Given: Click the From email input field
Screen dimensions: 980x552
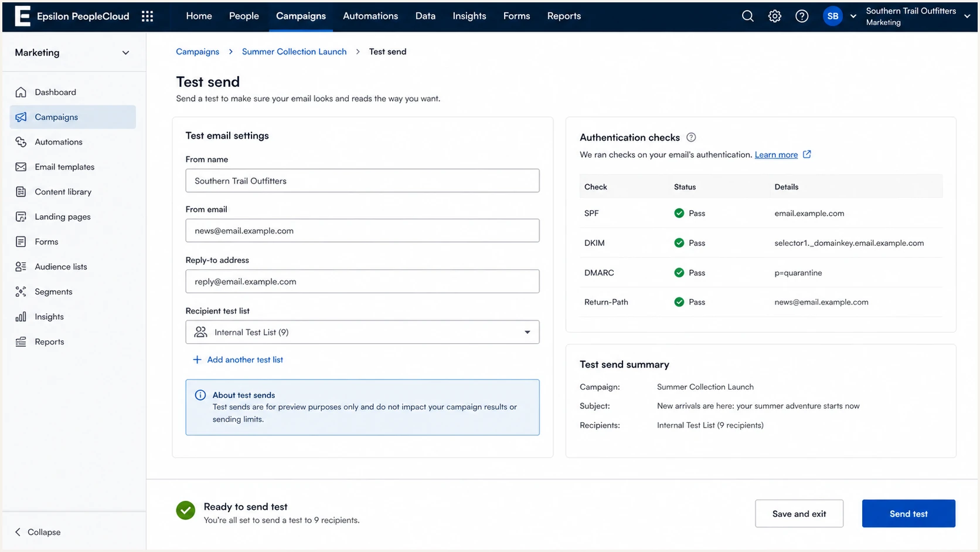Looking at the screenshot, I should (x=362, y=231).
